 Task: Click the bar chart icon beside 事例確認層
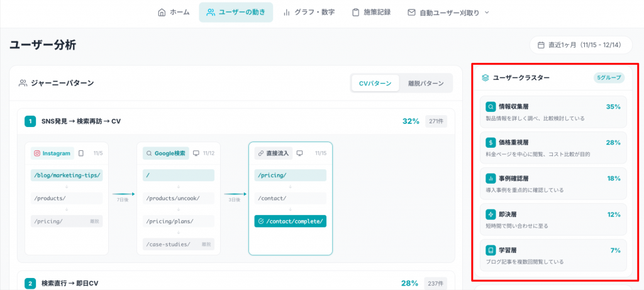click(491, 179)
